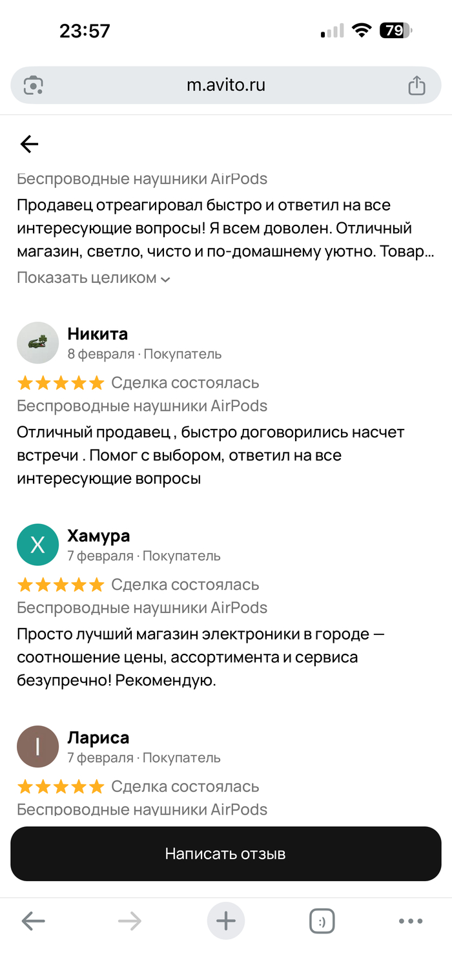Open a new tab with plus button
This screenshot has width=452, height=980.
pos(226,921)
